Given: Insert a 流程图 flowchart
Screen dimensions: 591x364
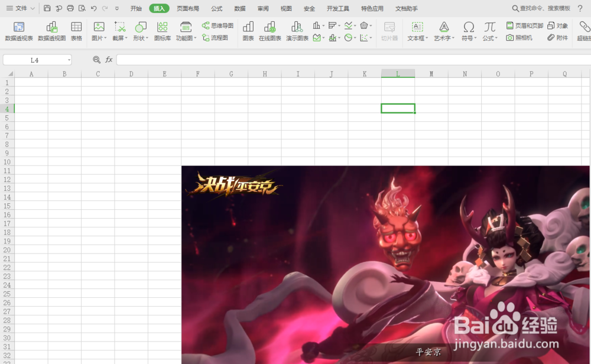Looking at the screenshot, I should pyautogui.click(x=215, y=38).
